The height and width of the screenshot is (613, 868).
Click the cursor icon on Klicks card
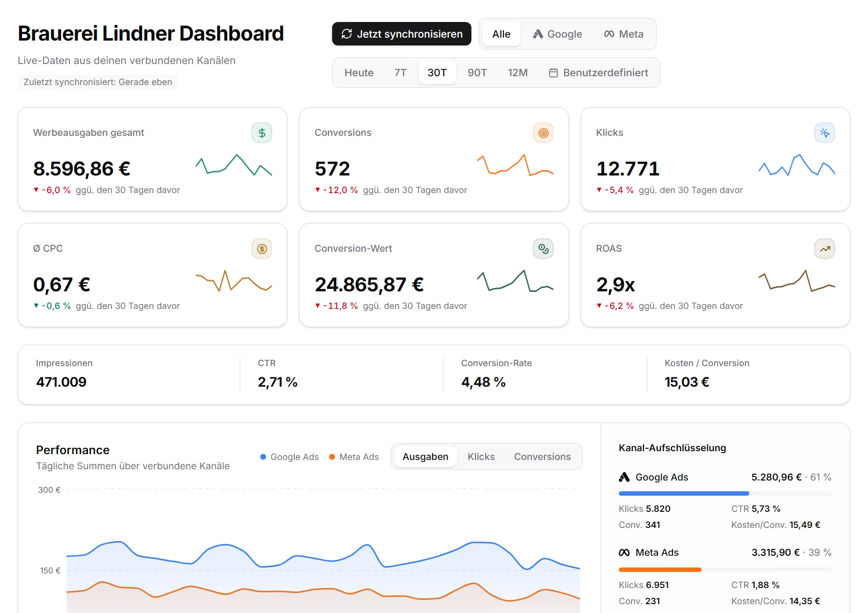point(825,133)
